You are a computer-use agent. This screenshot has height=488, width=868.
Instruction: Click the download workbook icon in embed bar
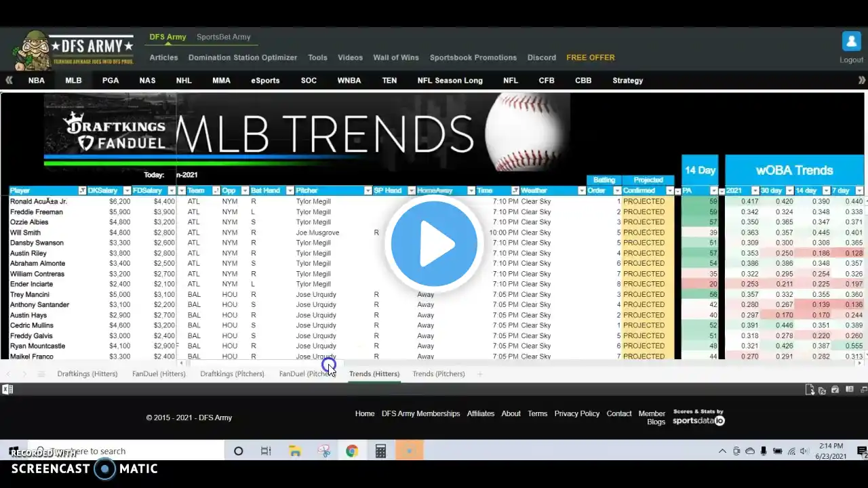[x=809, y=390]
